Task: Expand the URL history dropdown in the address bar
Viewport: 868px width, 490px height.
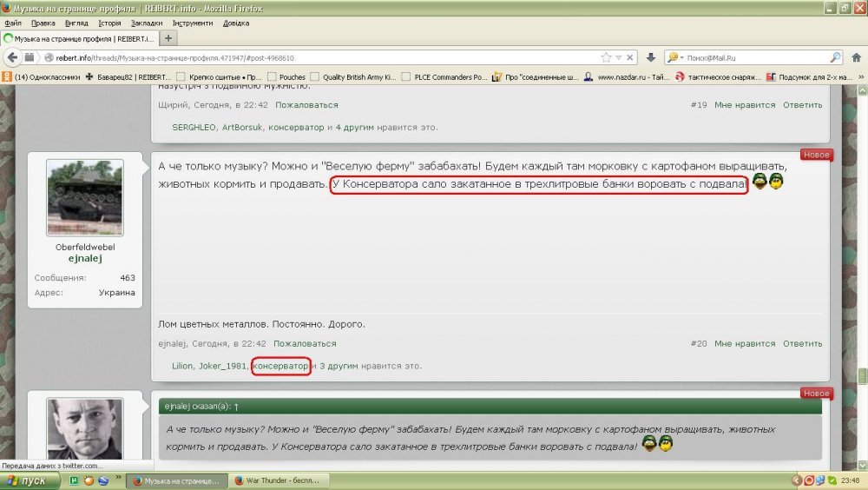Action: coord(619,57)
